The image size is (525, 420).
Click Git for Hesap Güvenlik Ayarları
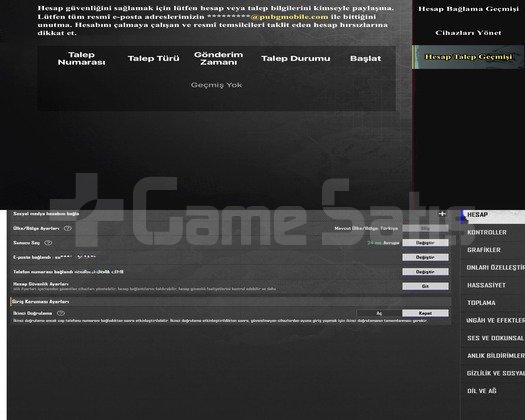425,286
